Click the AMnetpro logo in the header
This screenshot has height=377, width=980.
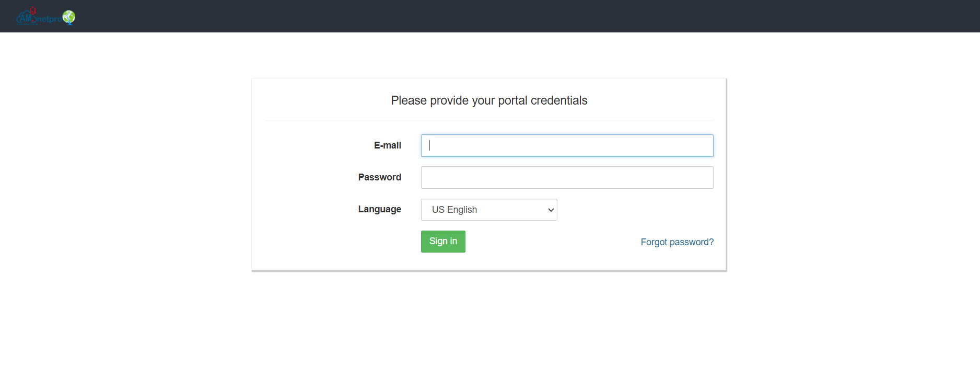[x=45, y=17]
